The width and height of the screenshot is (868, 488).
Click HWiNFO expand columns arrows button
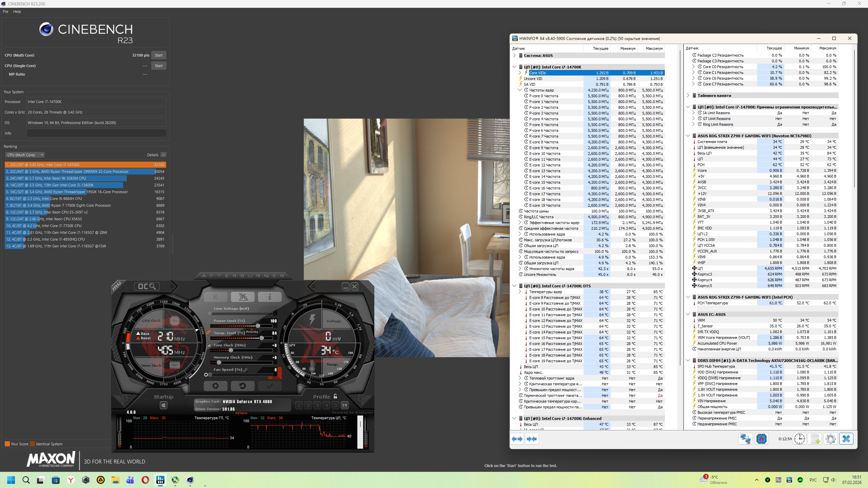[517, 439]
